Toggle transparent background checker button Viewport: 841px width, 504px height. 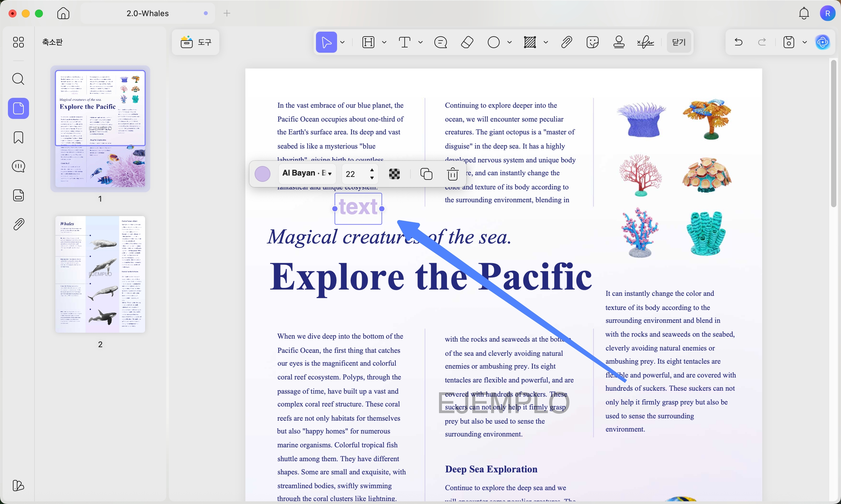tap(394, 174)
